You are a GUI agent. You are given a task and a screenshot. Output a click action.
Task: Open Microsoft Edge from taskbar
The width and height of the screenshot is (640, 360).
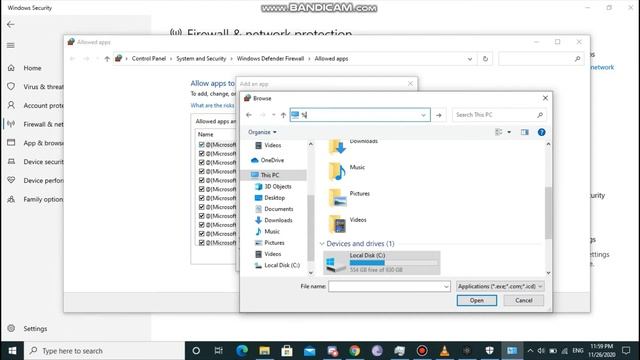click(242, 351)
